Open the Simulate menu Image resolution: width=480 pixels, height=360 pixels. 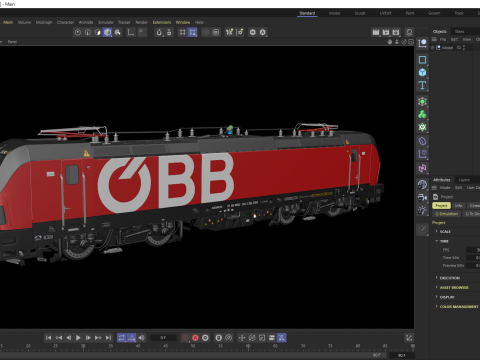coord(106,22)
